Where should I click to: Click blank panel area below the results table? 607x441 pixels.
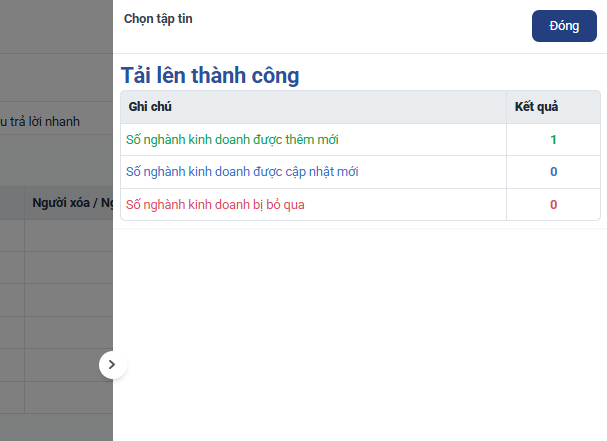(360, 330)
